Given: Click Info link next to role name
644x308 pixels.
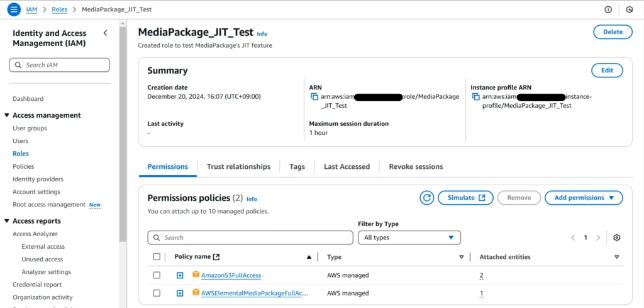Looking at the screenshot, I should tap(262, 34).
